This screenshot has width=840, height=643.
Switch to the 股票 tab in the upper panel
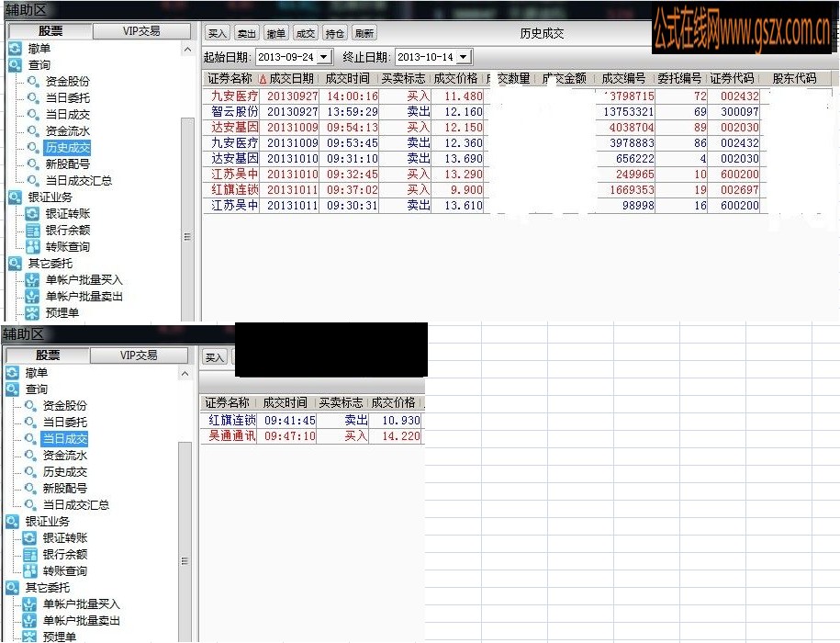click(50, 31)
